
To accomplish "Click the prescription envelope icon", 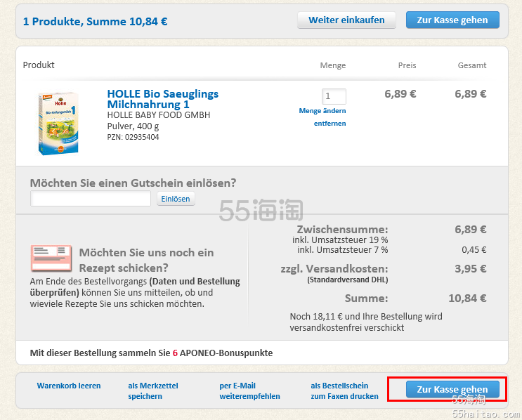I will [51, 258].
